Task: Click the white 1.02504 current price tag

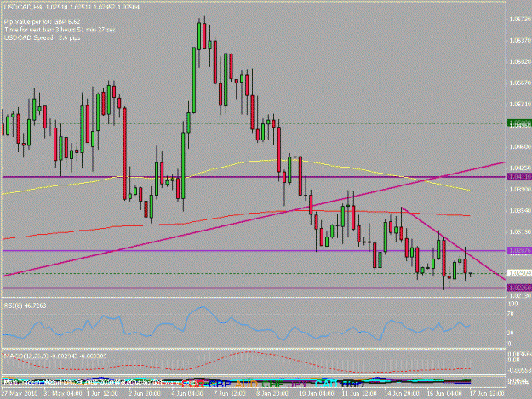Action: pyautogui.click(x=519, y=273)
